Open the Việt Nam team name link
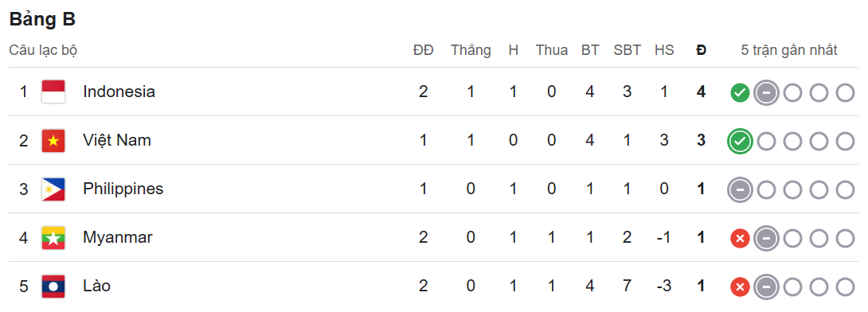 [117, 140]
